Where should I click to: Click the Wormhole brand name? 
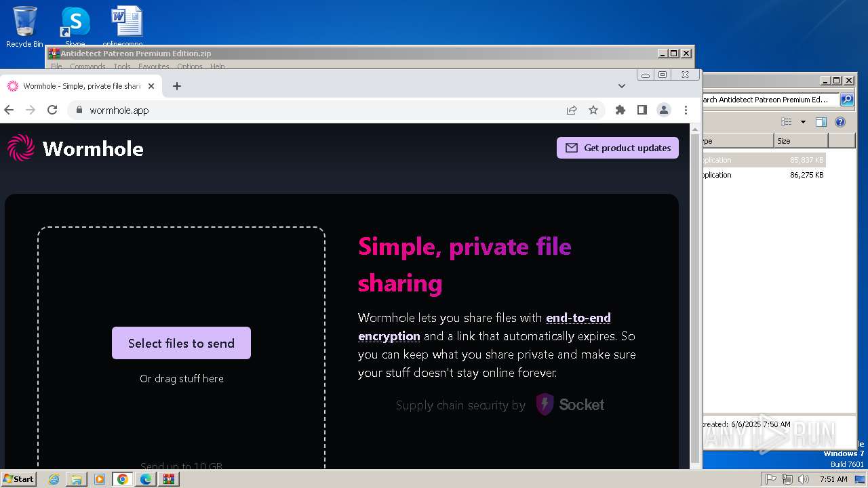[x=93, y=148]
